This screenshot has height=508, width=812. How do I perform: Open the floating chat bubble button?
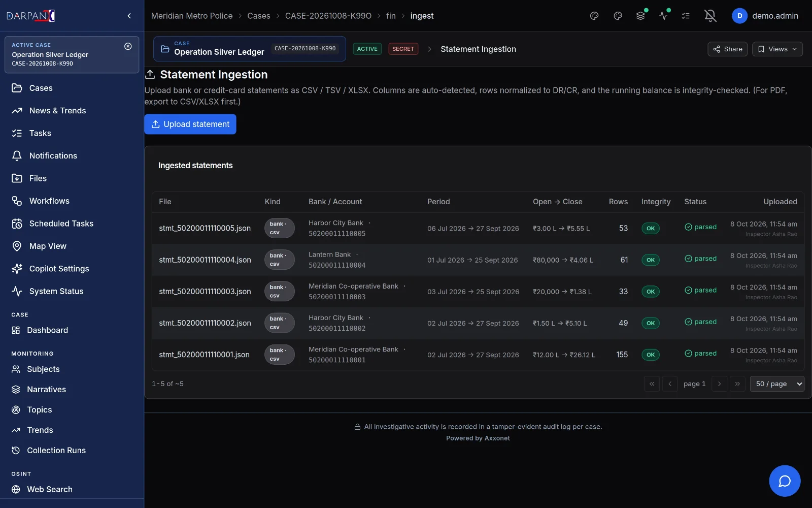coord(785,481)
